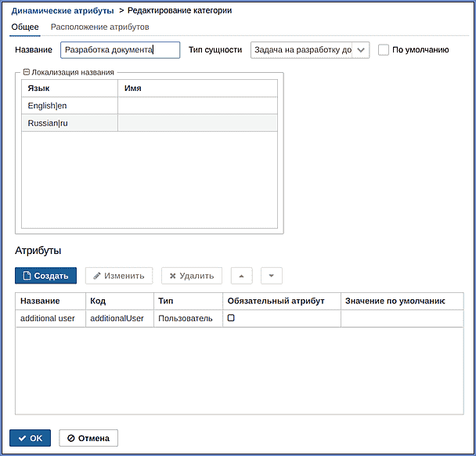
Task: Click the Создать button
Action: click(46, 276)
